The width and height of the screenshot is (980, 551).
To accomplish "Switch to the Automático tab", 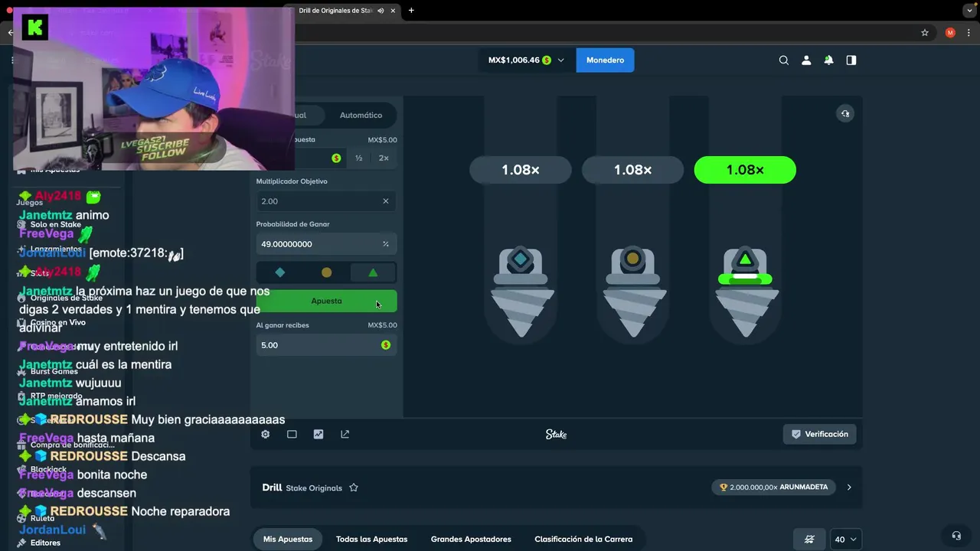I will (x=361, y=116).
